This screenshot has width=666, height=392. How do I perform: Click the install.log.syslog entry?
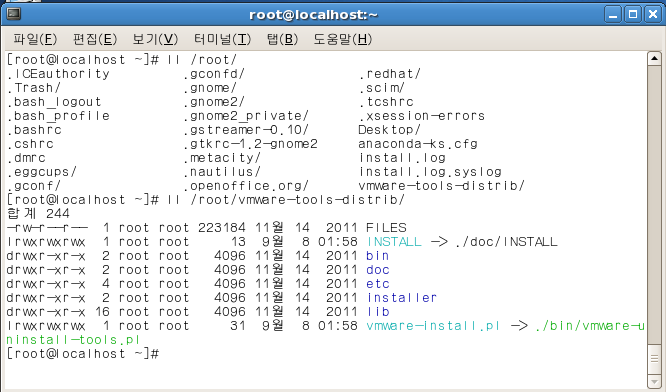tap(430, 172)
